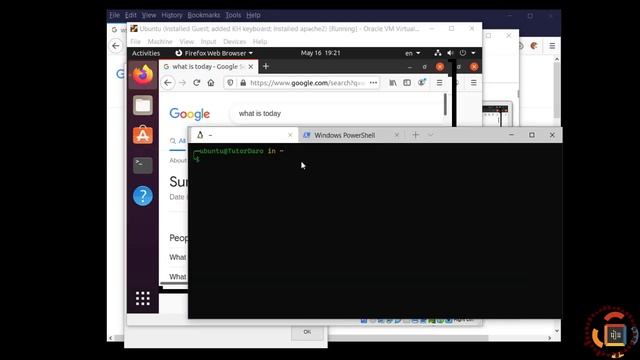
Task: Click the host Firefox vertical scrollbar
Action: [557, 91]
